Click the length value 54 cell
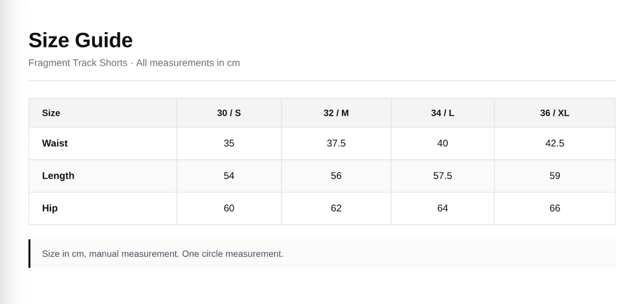 229,176
